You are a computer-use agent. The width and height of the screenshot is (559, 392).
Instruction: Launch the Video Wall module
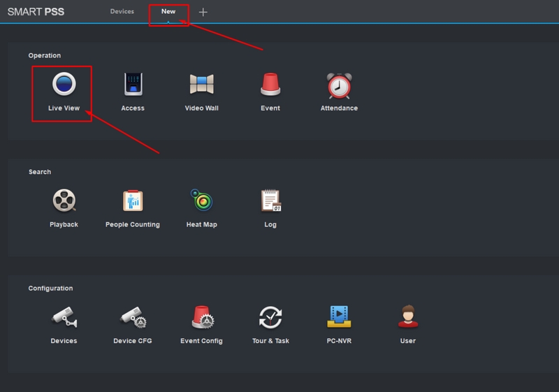[x=202, y=85]
